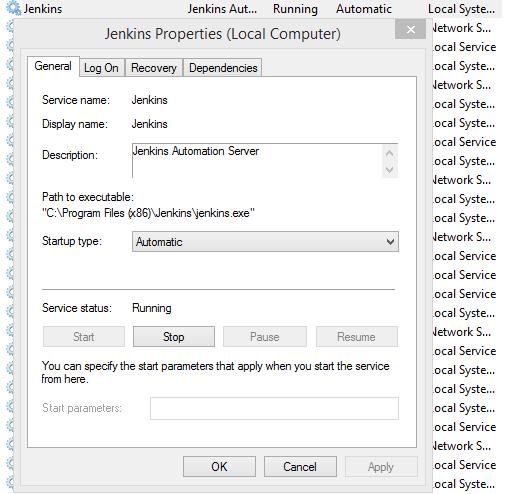Click the Pause service button
Viewport: 506px width, 494px height.
click(265, 337)
